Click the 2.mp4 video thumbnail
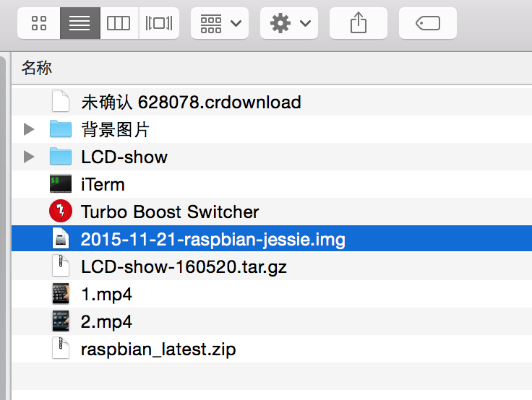Viewport: 532px width, 400px height. [x=61, y=321]
